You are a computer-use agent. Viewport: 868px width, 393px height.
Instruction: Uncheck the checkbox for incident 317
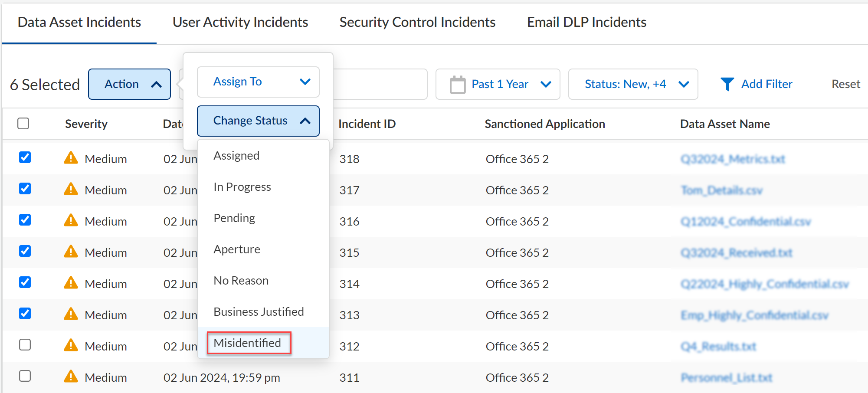tap(25, 189)
